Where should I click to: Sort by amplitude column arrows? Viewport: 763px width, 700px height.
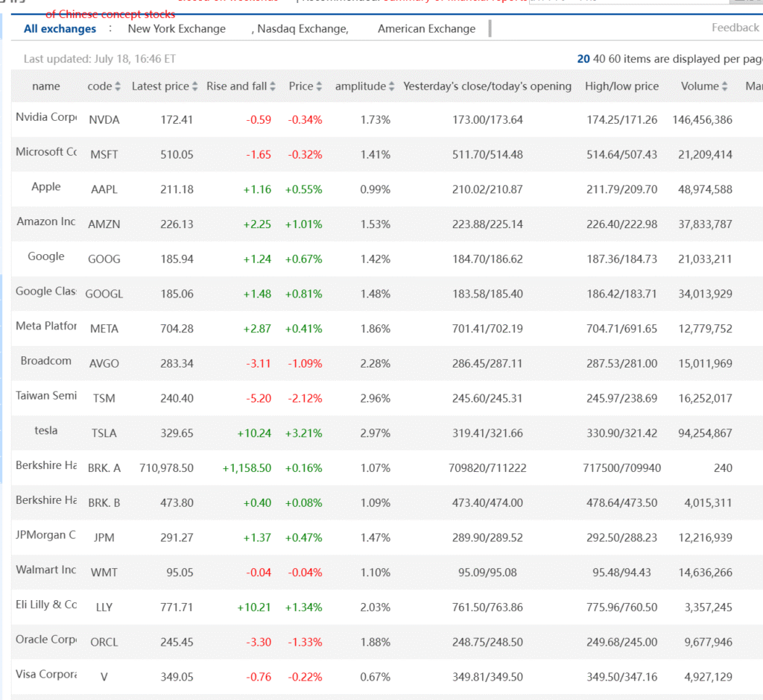point(392,86)
